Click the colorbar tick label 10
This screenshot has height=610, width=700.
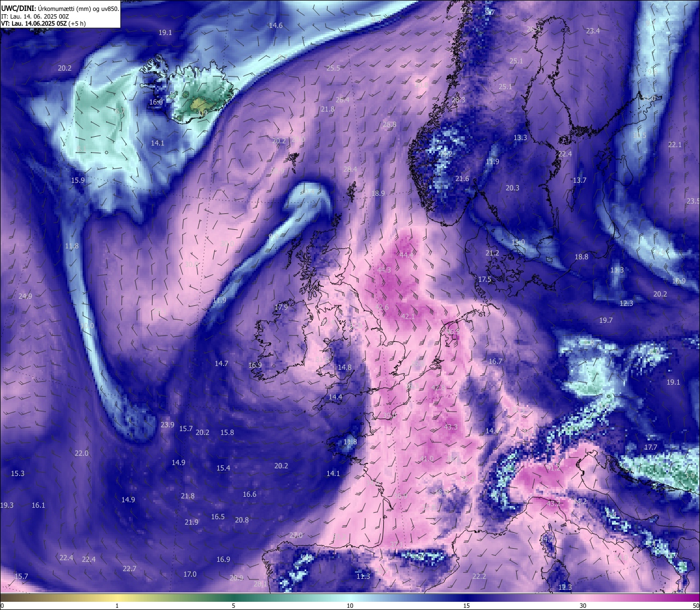(x=350, y=605)
